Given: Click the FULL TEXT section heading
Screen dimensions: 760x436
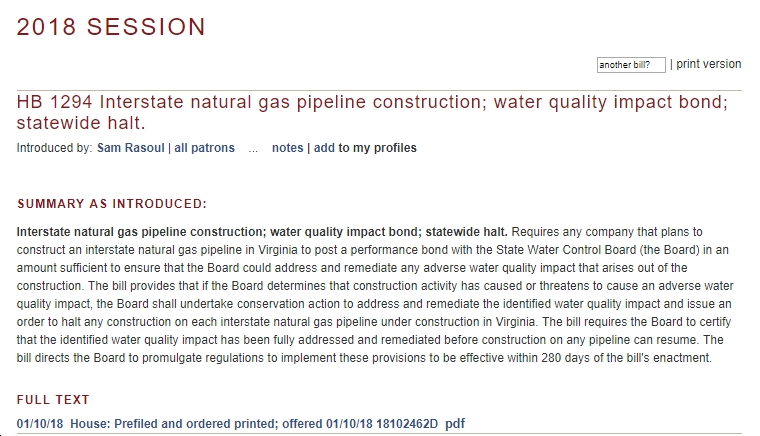Looking at the screenshot, I should tap(53, 400).
